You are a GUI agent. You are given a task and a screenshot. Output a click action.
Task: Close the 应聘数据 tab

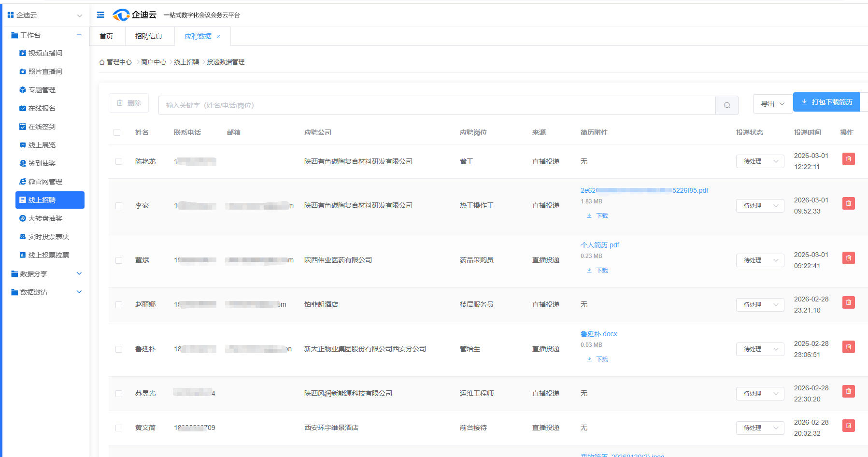coord(218,37)
